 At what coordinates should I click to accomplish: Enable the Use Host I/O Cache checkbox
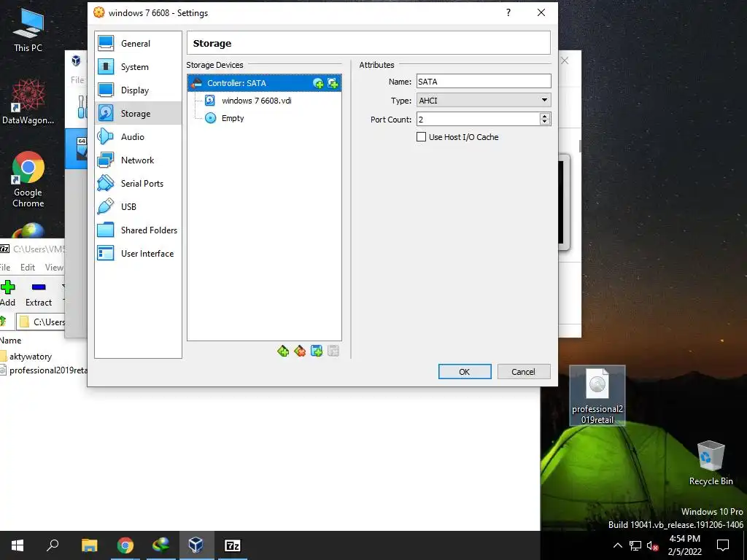coord(421,137)
